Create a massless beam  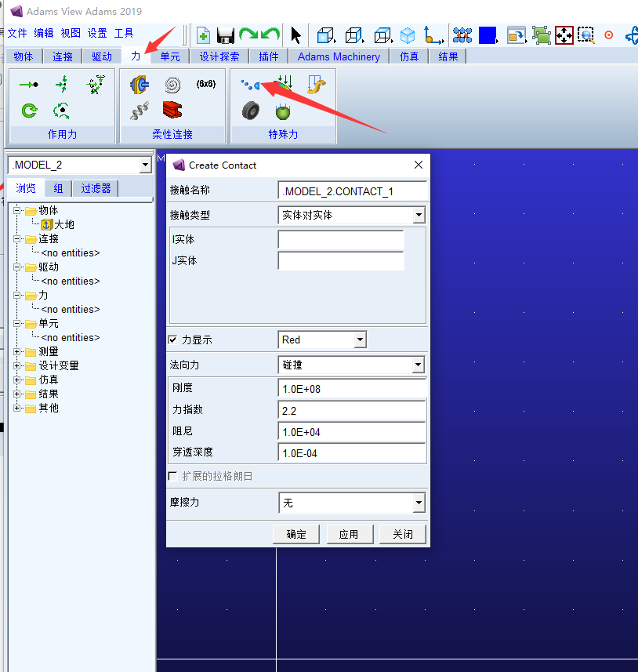coord(172,110)
